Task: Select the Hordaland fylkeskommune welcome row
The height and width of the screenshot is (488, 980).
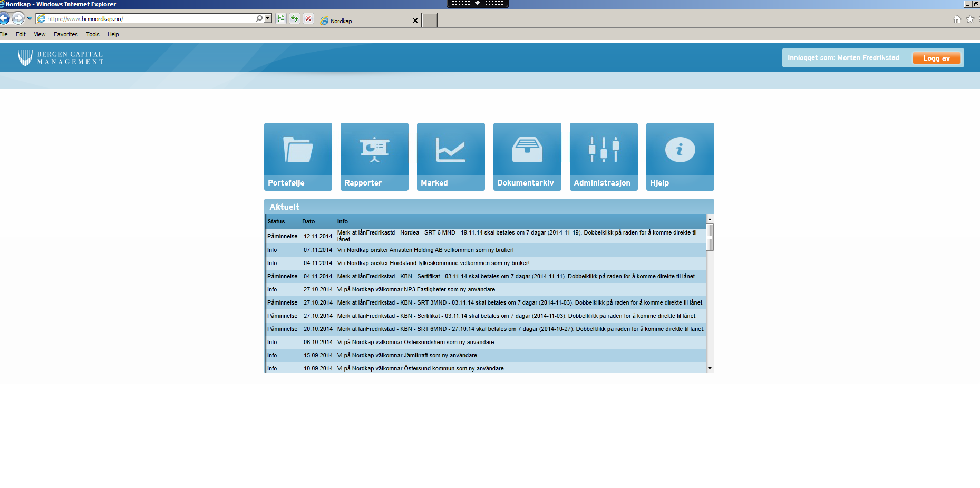Action: [x=486, y=263]
